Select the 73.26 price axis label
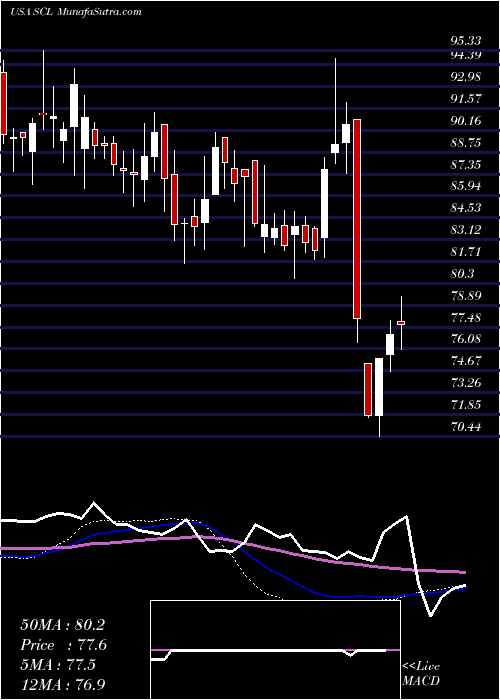 [466, 383]
